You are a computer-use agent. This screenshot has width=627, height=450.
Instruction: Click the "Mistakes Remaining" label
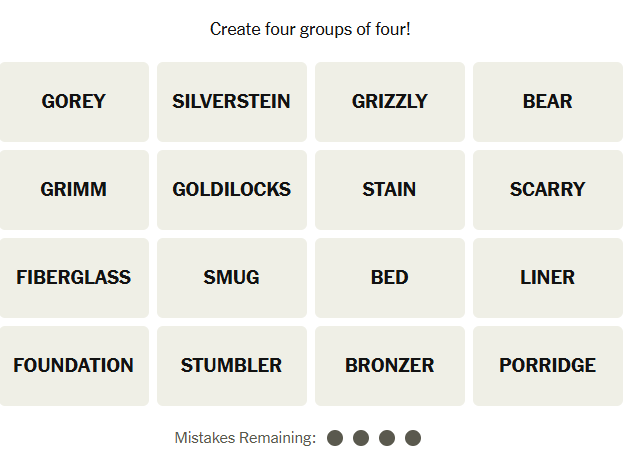[x=245, y=438]
